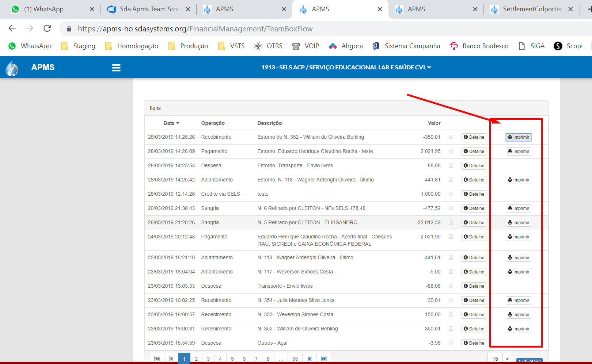Check the box for Estorno do N. 352 row
The width and height of the screenshot is (592, 364).
451,137
